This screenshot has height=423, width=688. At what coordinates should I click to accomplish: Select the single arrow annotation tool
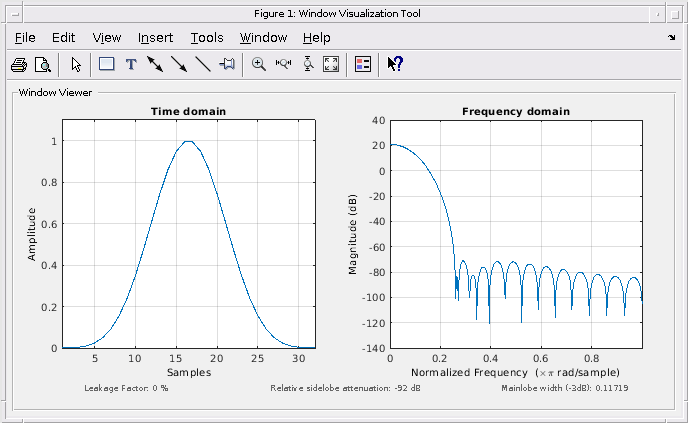click(179, 64)
